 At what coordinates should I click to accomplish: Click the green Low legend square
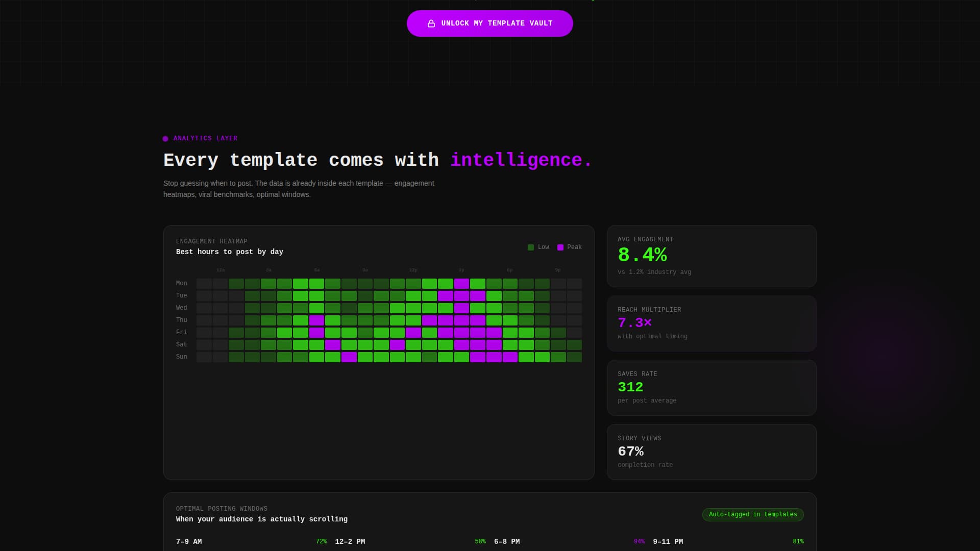[530, 247]
